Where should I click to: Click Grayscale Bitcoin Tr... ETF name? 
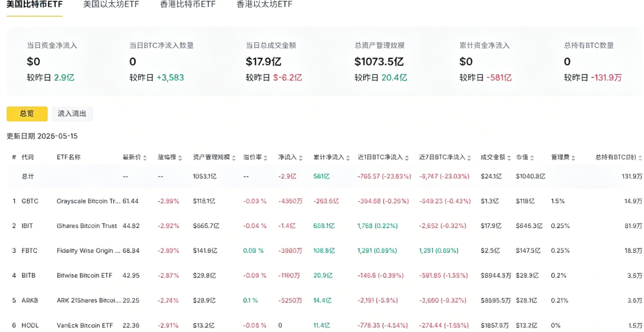point(88,201)
